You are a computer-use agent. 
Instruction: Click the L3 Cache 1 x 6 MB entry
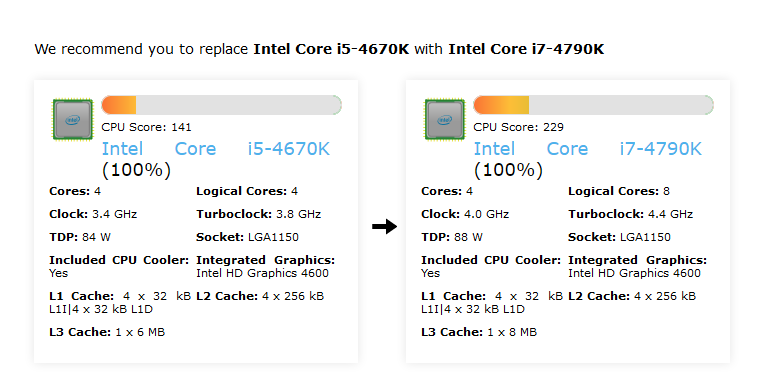[107, 332]
